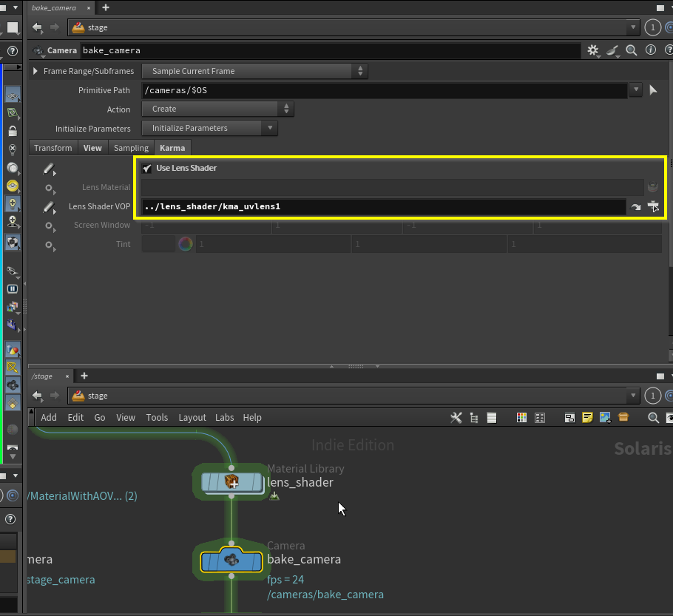The height and width of the screenshot is (616, 673).
Task: Open the Action dropdown set to Create
Action: pos(217,109)
